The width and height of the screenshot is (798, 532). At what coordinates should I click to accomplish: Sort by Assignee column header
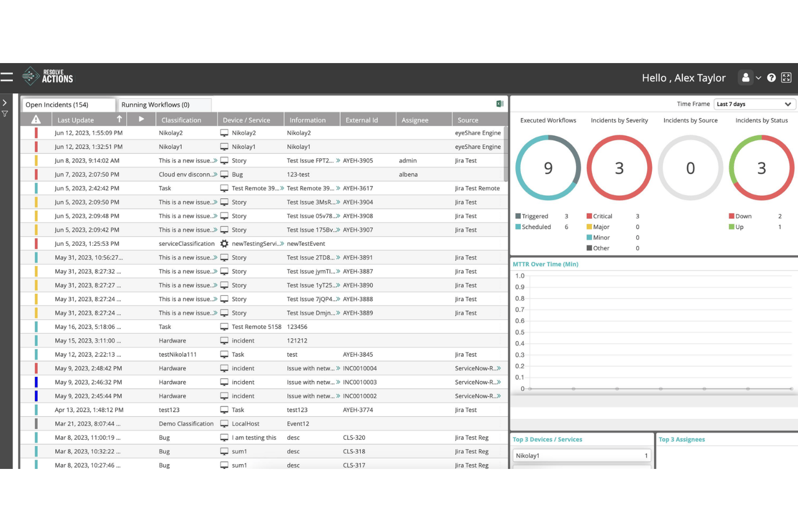click(415, 120)
